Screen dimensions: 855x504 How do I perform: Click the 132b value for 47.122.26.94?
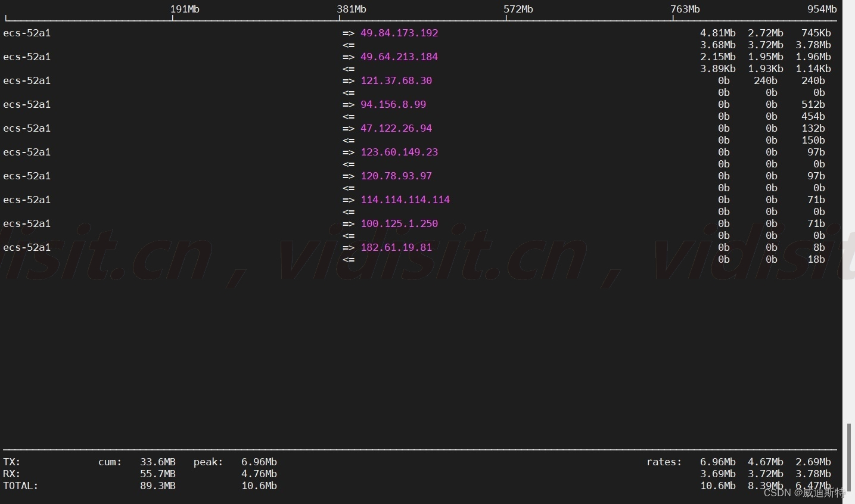click(813, 128)
